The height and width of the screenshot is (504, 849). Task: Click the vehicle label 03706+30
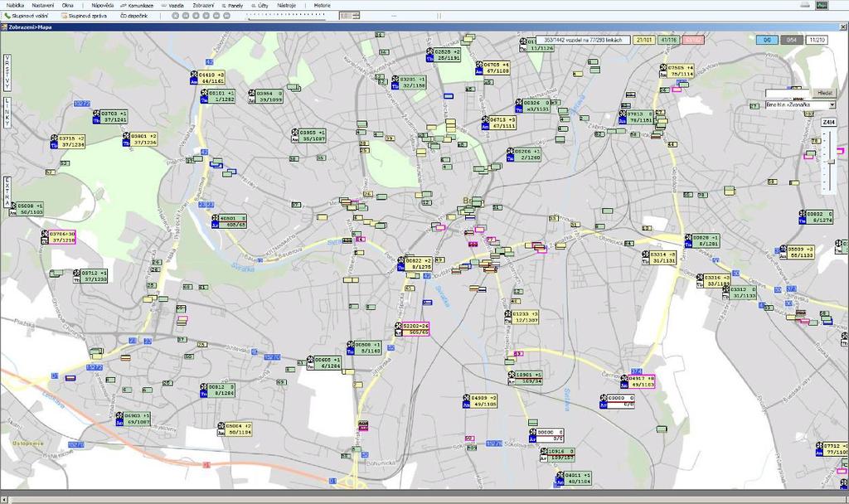pos(62,236)
